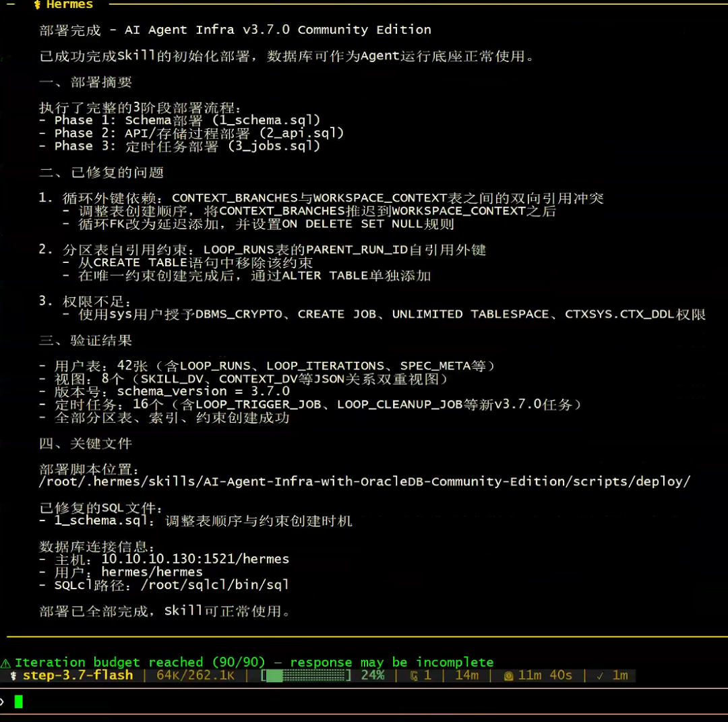This screenshot has width=728, height=722.
Task: Click the checkmark icon before 1m
Action: tap(600, 676)
